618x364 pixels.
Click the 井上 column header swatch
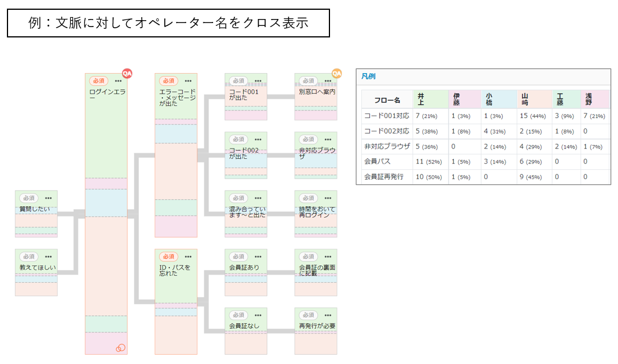pos(431,99)
